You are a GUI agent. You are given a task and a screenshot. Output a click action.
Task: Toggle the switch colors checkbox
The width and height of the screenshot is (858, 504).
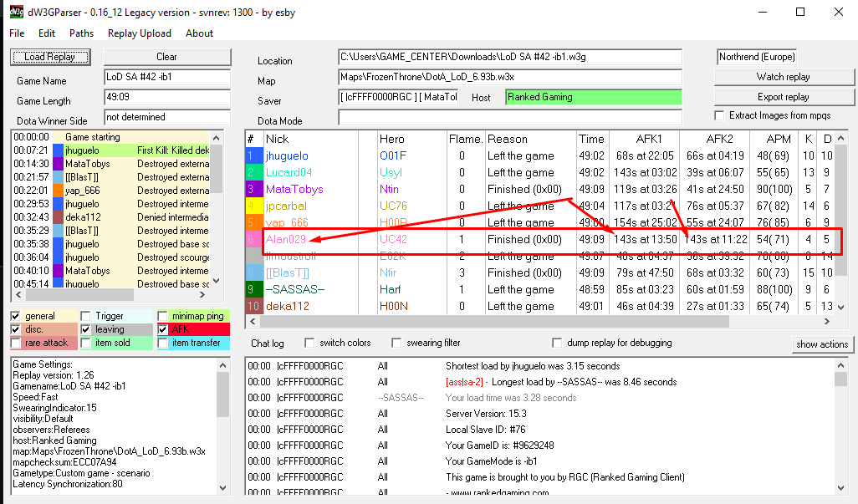pos(309,343)
